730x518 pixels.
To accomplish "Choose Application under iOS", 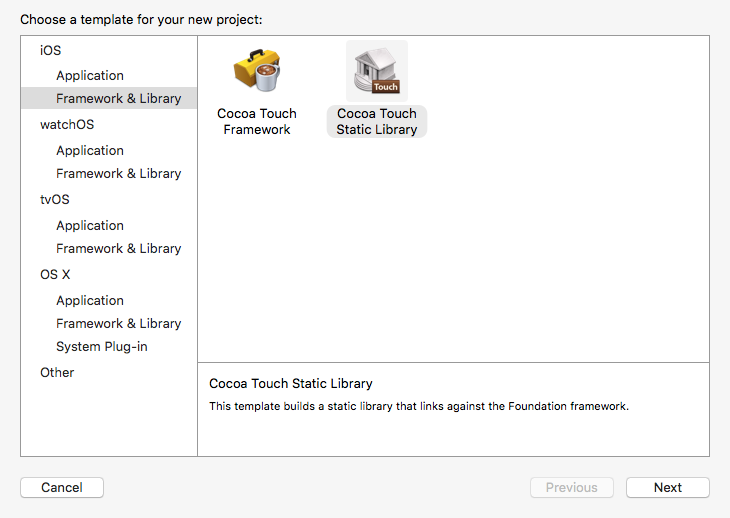I will 90,75.
